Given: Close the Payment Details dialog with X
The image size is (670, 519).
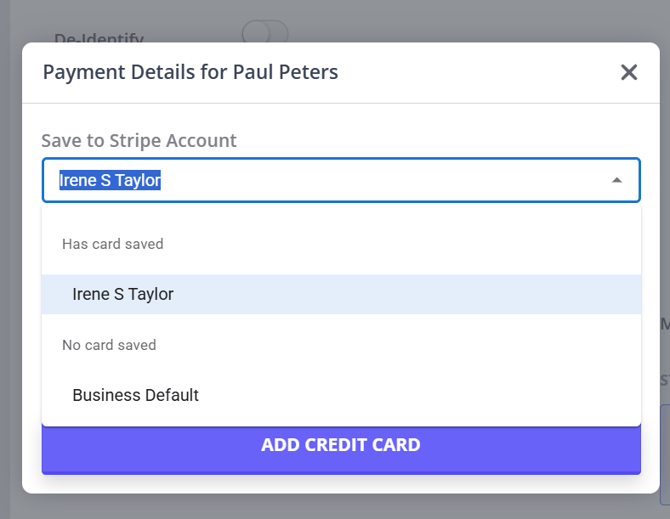Looking at the screenshot, I should coord(628,72).
